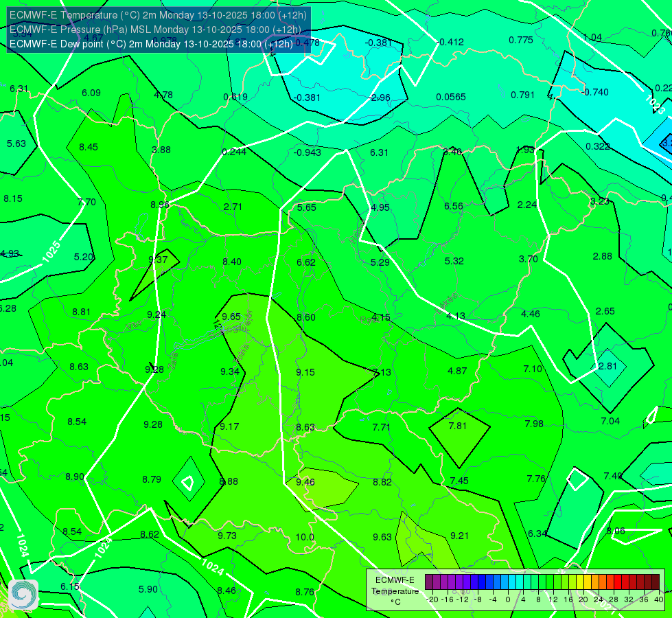The height and width of the screenshot is (618, 672).
Task: Click the 9.46 dew point value
Action: point(305,482)
